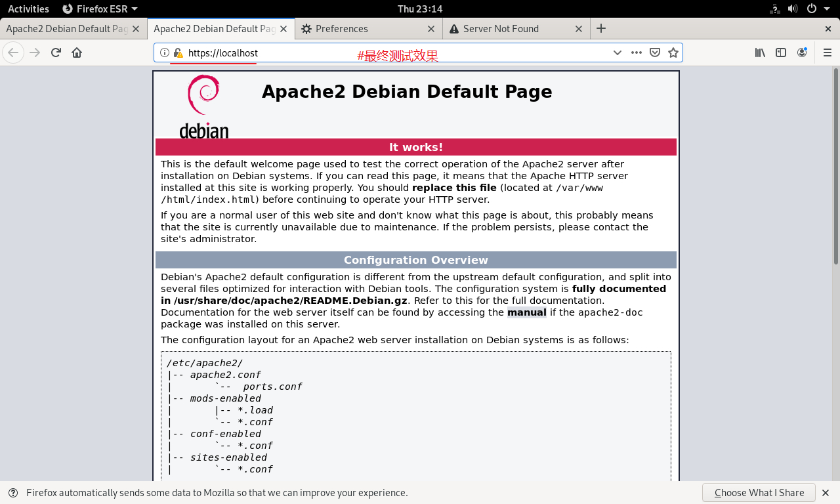Close the Firefox window with top-right X

[828, 29]
